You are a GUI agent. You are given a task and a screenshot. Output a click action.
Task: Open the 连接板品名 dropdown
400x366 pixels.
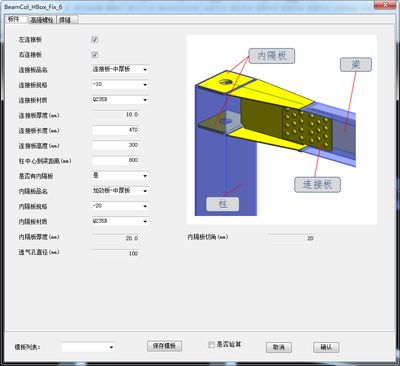[120, 69]
